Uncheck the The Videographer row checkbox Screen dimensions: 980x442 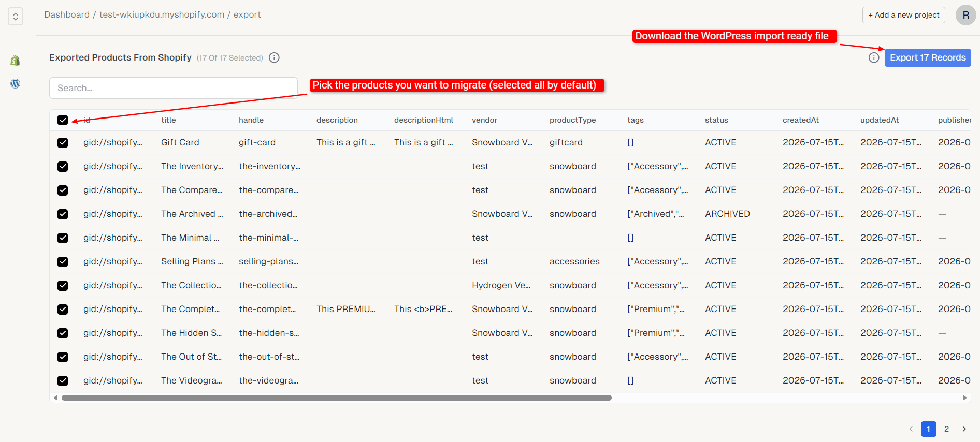tap(63, 381)
